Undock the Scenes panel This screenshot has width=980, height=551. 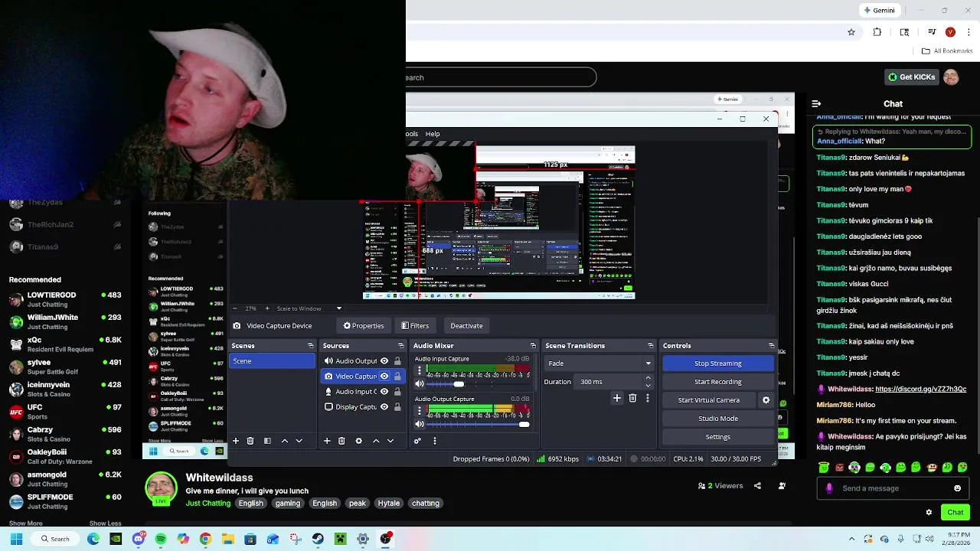pos(310,346)
